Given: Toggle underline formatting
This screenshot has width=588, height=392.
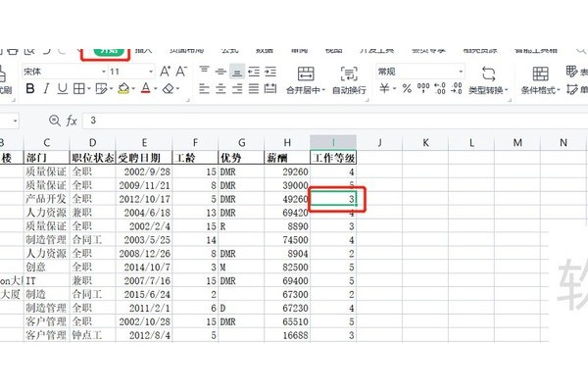Looking at the screenshot, I should 63,89.
